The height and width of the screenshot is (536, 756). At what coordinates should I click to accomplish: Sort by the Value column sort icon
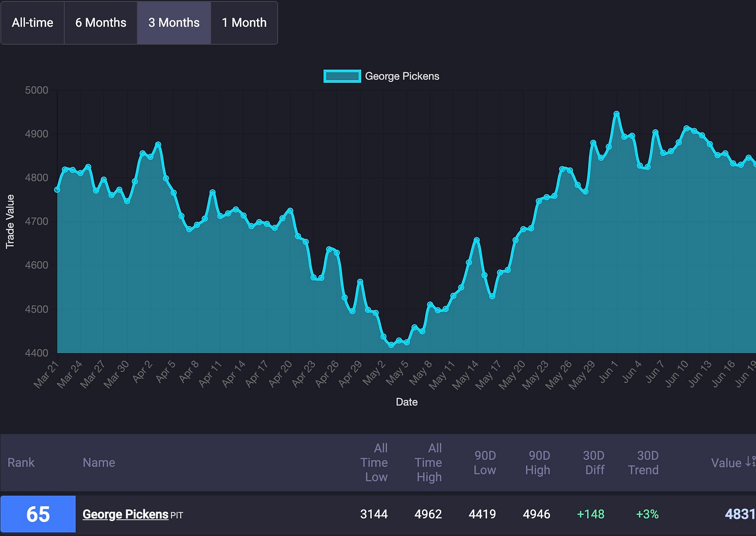point(750,461)
